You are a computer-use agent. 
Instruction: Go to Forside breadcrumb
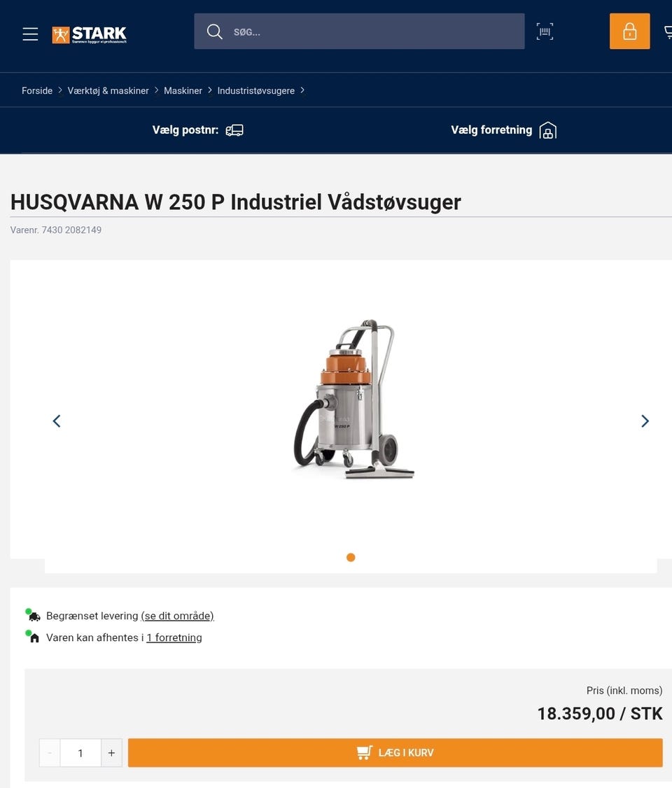pyautogui.click(x=36, y=90)
